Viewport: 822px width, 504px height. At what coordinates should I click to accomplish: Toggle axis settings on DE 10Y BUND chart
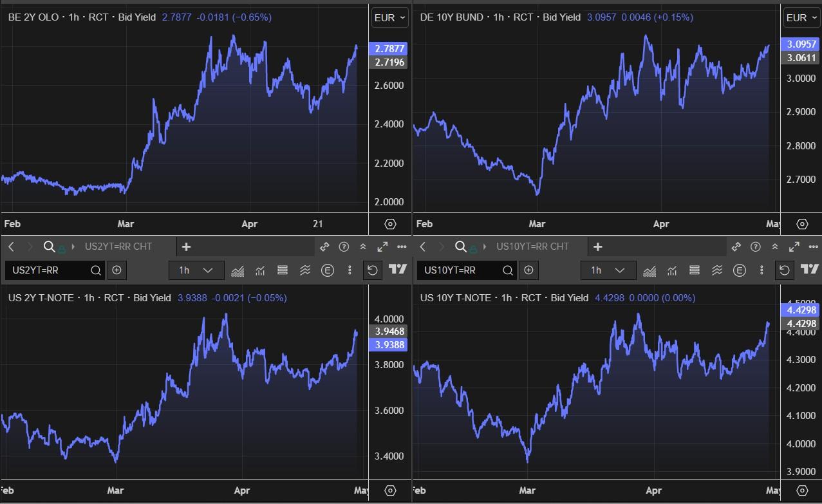[802, 224]
